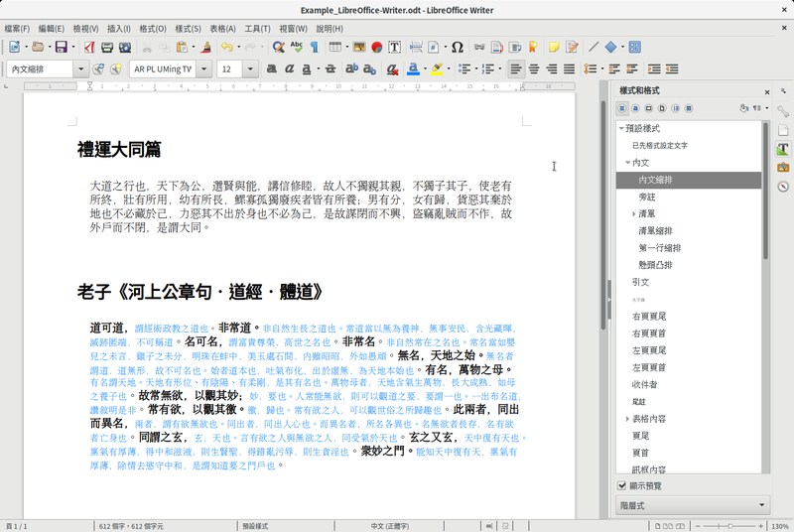Select the 引文 style entry
Image resolution: width=794 pixels, height=532 pixels.
coord(640,282)
